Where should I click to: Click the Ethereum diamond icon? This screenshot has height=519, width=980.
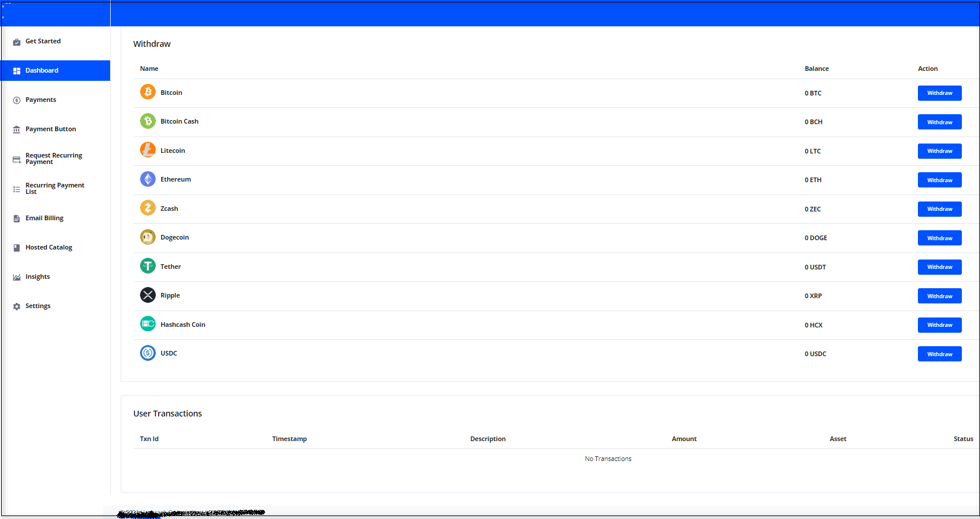[148, 179]
